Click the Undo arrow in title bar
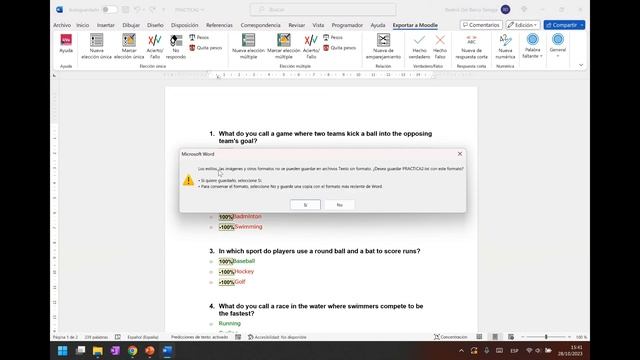640x360 pixels. (138, 9)
